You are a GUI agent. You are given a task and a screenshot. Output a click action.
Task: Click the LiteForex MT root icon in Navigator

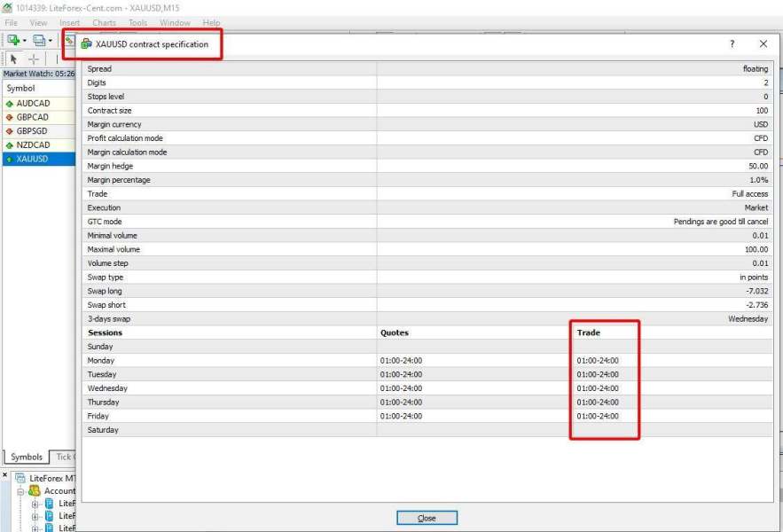pyautogui.click(x=20, y=478)
